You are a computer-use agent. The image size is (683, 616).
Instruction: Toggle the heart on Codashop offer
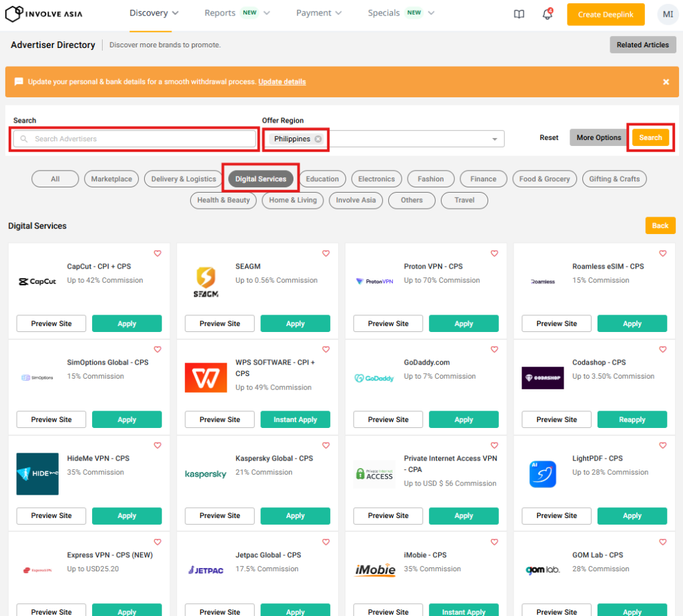click(x=663, y=349)
